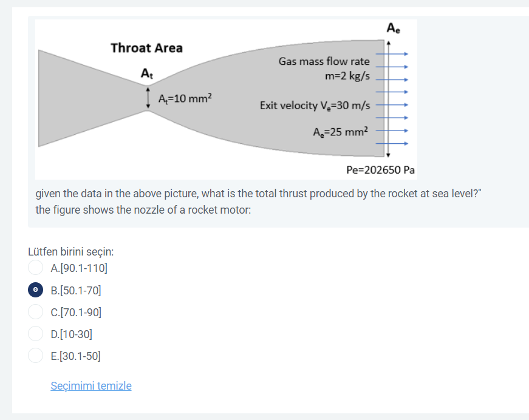The height and width of the screenshot is (420, 529).
Task: Click the Gas mass flow rate text
Action: 324,61
